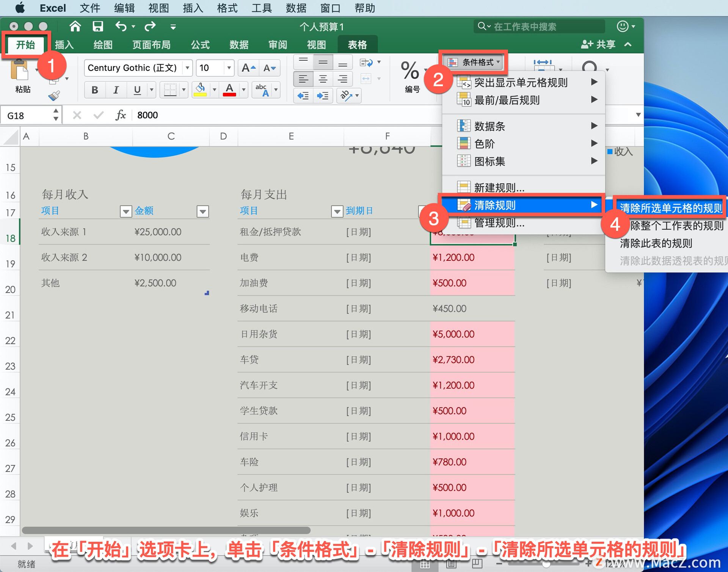
Task: Decrease font size
Action: click(x=270, y=68)
